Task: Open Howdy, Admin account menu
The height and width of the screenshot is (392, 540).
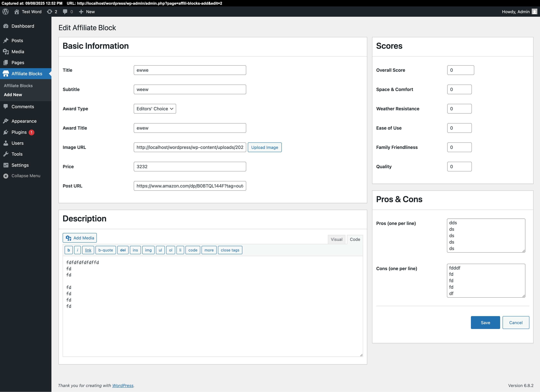Action: tap(515, 12)
